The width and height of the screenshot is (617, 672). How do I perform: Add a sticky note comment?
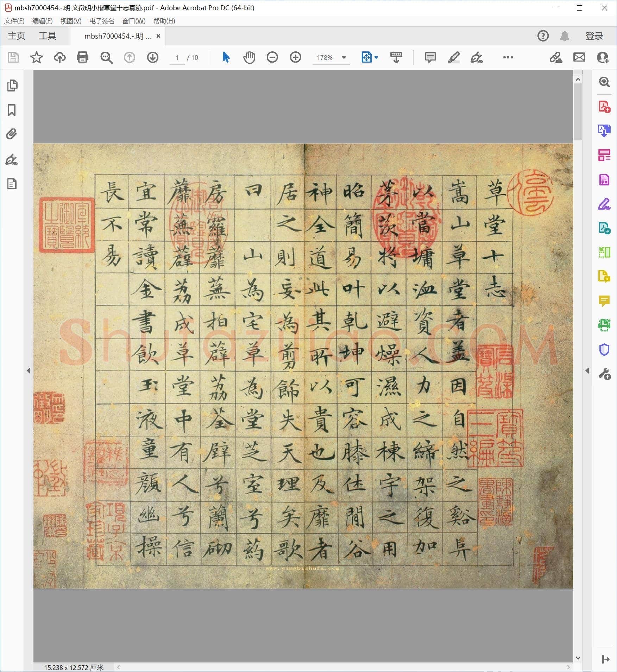[430, 57]
